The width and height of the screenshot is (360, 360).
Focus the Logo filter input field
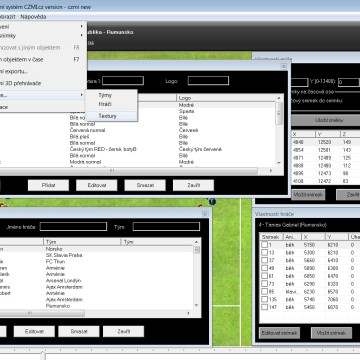(x=208, y=81)
